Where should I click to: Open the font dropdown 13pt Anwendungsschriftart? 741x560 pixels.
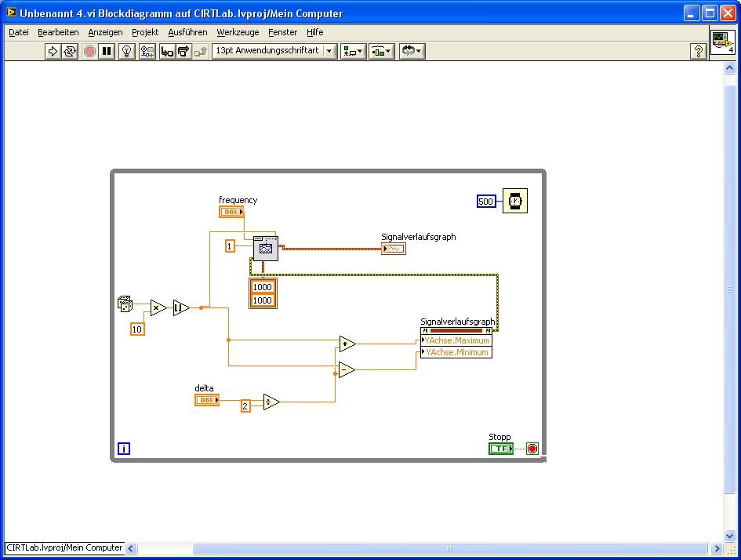tap(274, 51)
